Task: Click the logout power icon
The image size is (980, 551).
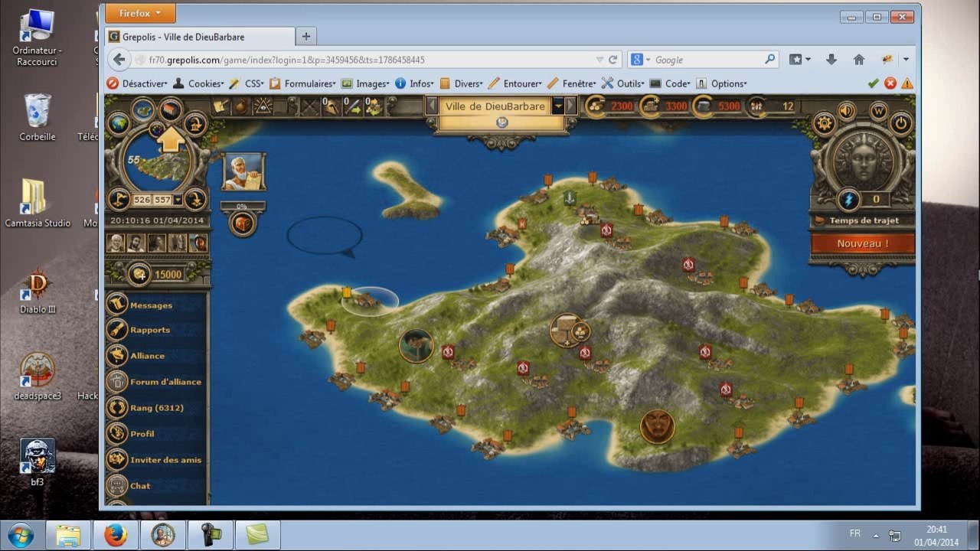Action: 901,123
